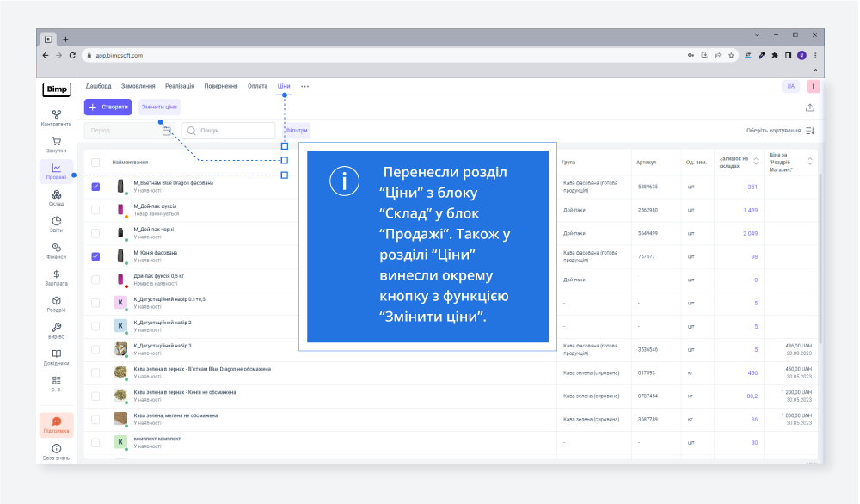The height and width of the screenshot is (504, 860).
Task: Click the Створити button
Action: (107, 108)
